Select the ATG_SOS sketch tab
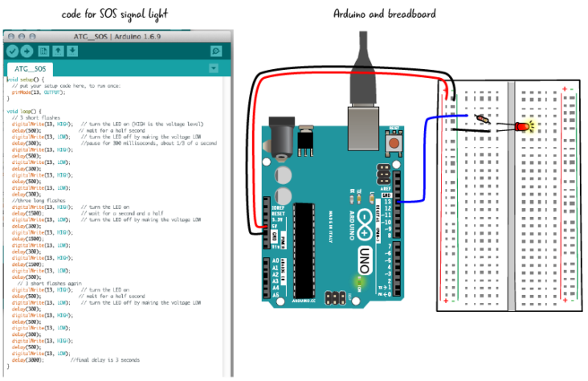Screen dimensions: 588x381 click(x=30, y=69)
